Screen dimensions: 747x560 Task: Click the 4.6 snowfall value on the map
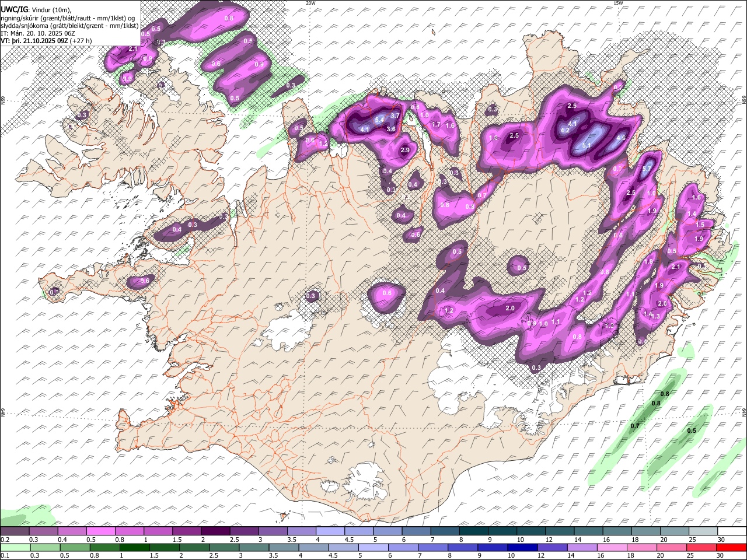pos(621,138)
